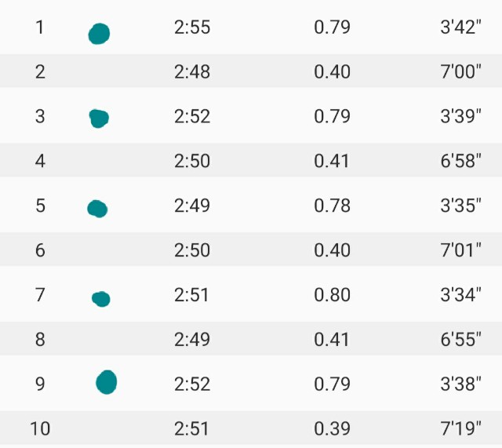Click the 2:55 time in lap 1

(x=192, y=27)
